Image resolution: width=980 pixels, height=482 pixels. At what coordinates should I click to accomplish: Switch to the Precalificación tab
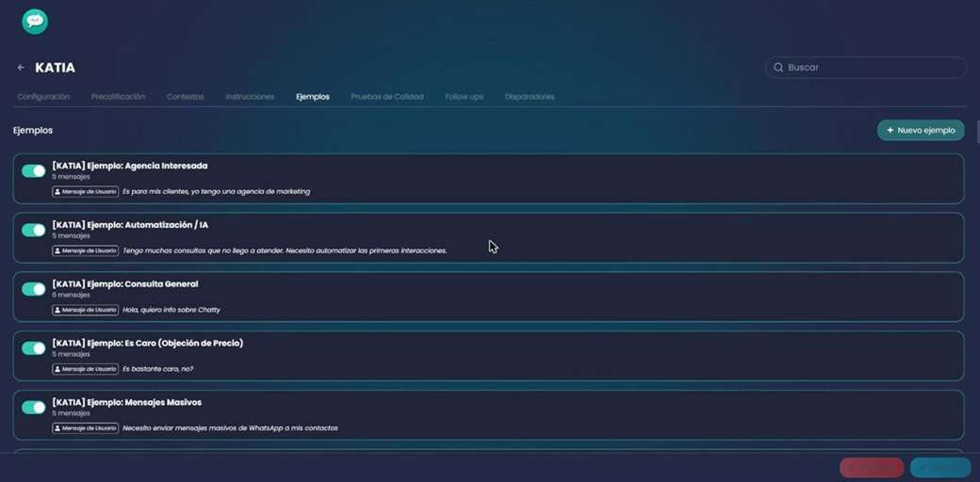[x=118, y=97]
